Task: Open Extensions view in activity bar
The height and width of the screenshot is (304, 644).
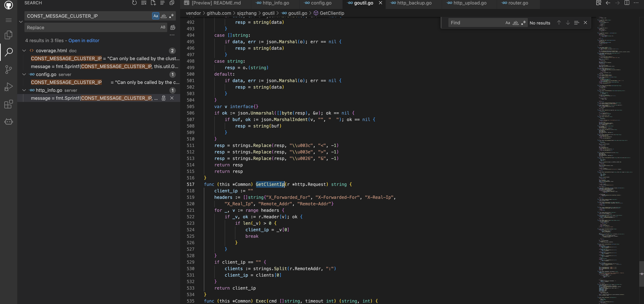Action: tap(8, 104)
